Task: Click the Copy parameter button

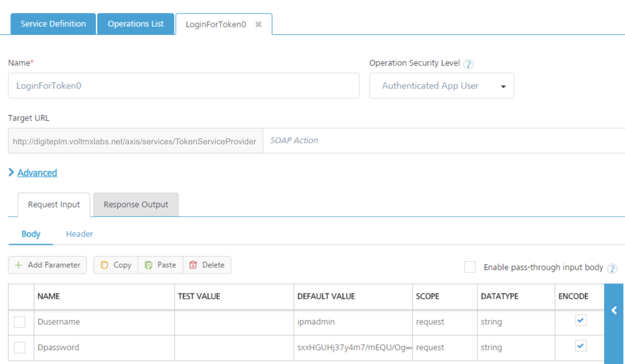Action: (116, 265)
